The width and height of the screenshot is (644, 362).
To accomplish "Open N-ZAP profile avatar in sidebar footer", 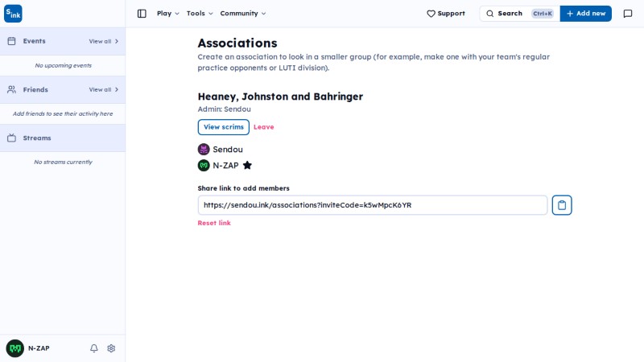I will [x=15, y=348].
